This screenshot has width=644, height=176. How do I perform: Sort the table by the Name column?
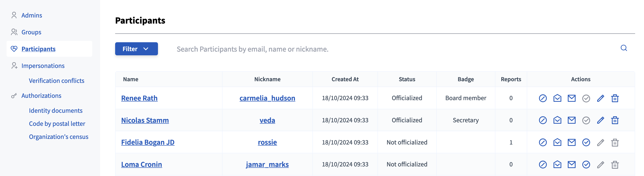click(x=131, y=79)
